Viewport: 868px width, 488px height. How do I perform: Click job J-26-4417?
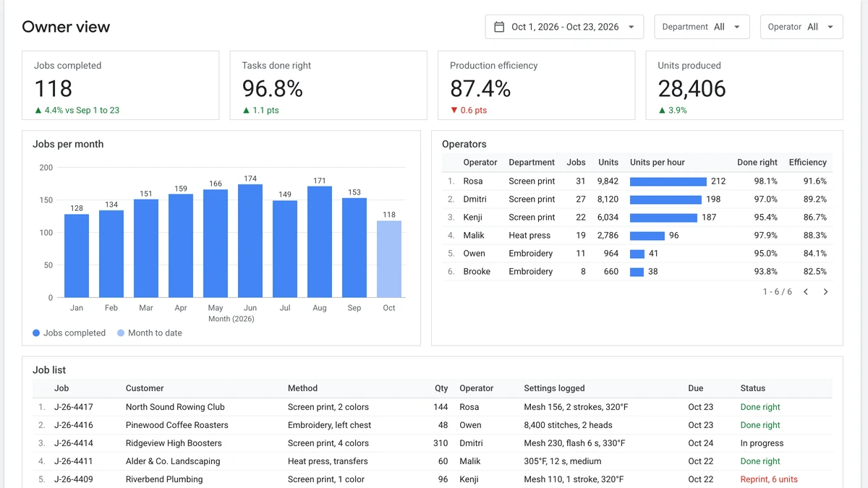[x=74, y=407]
